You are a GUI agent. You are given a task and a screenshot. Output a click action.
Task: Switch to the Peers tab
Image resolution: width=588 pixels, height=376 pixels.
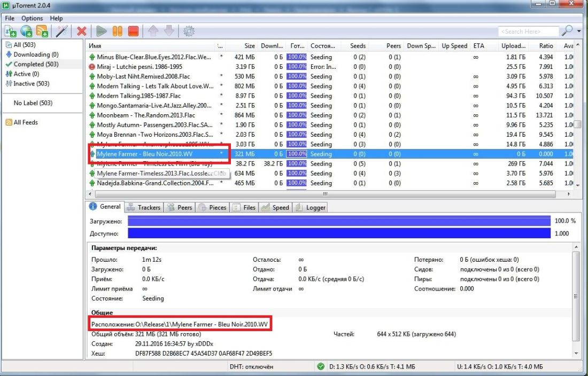click(x=180, y=207)
